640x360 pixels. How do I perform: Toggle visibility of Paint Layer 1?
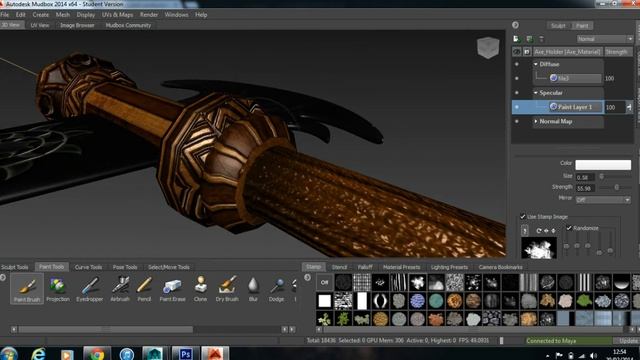pos(517,107)
